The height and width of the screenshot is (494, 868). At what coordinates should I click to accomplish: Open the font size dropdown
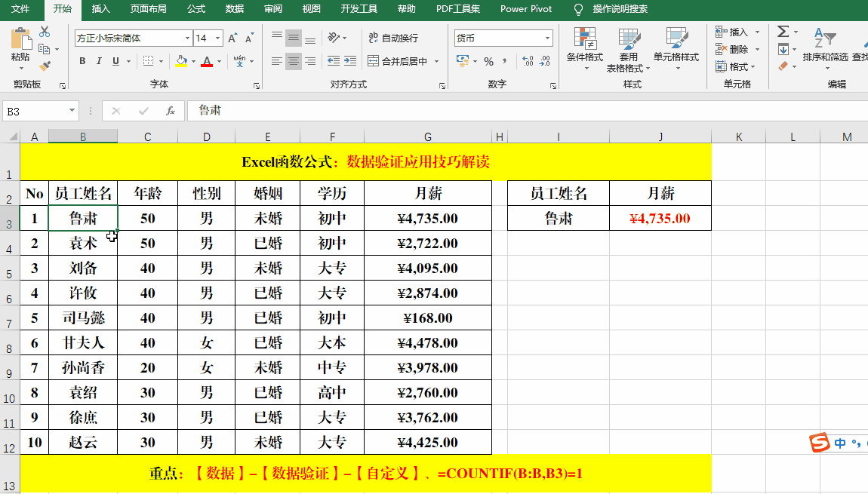pyautogui.click(x=218, y=38)
